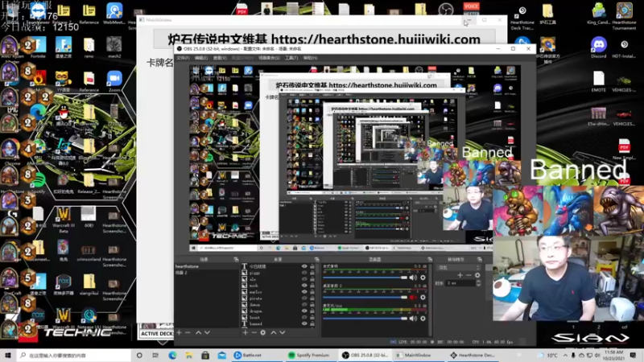Open File Explorer from the taskbar
Screen dimensions: 644x362
(x=188, y=355)
